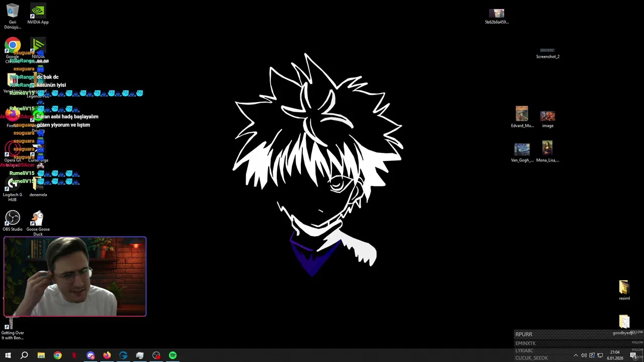Open the Recycle Bin (Geri Dönüşüm) desktop icon
This screenshot has width=644, height=362.
coord(13,16)
